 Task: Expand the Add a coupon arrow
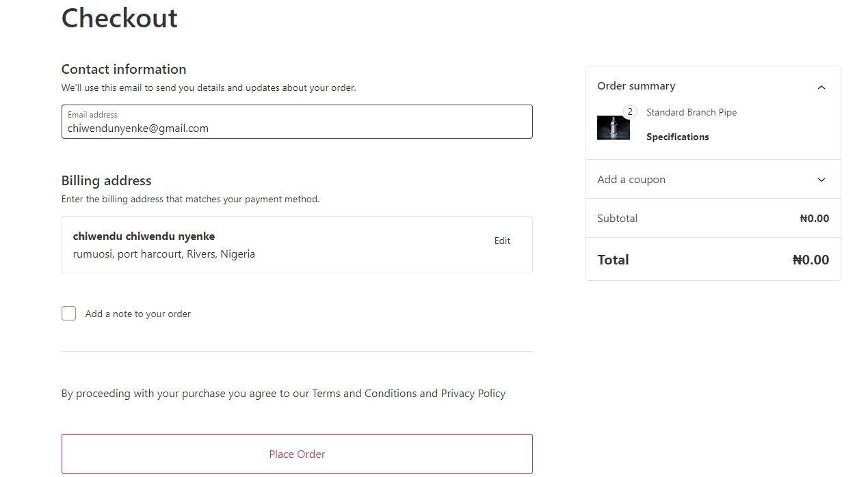coord(821,180)
